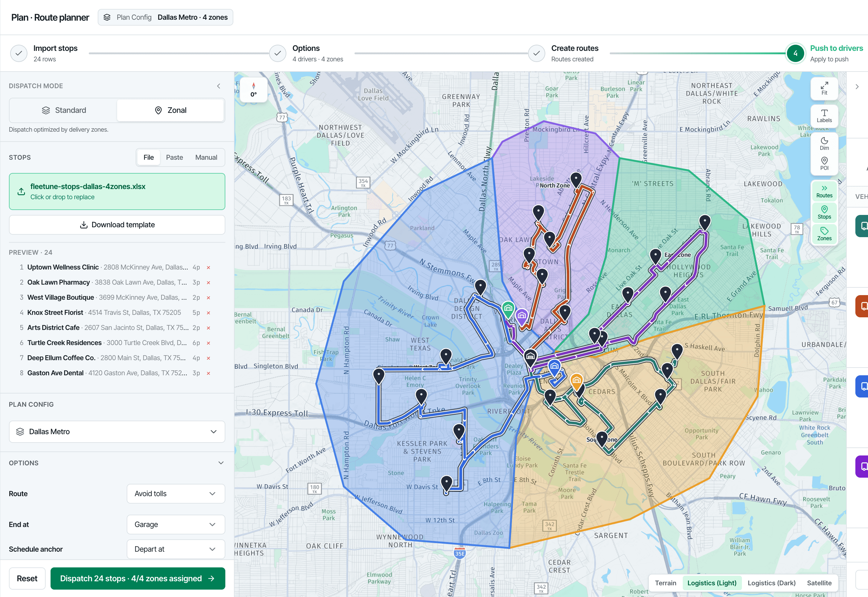Open the Plan Config Dallas Metro selector

[x=165, y=18]
